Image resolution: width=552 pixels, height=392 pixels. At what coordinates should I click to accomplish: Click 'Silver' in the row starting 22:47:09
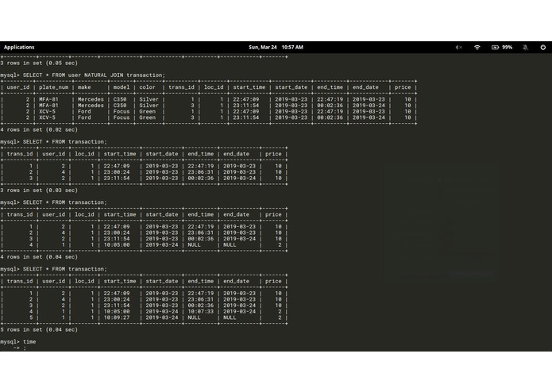149,99
